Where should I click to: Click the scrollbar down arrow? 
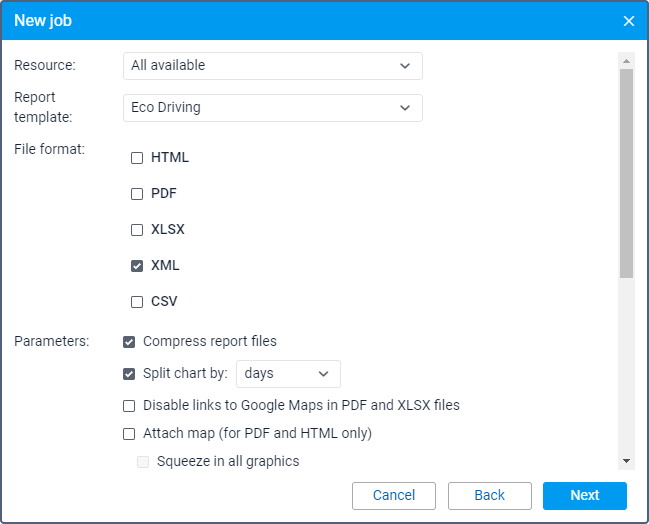(626, 461)
